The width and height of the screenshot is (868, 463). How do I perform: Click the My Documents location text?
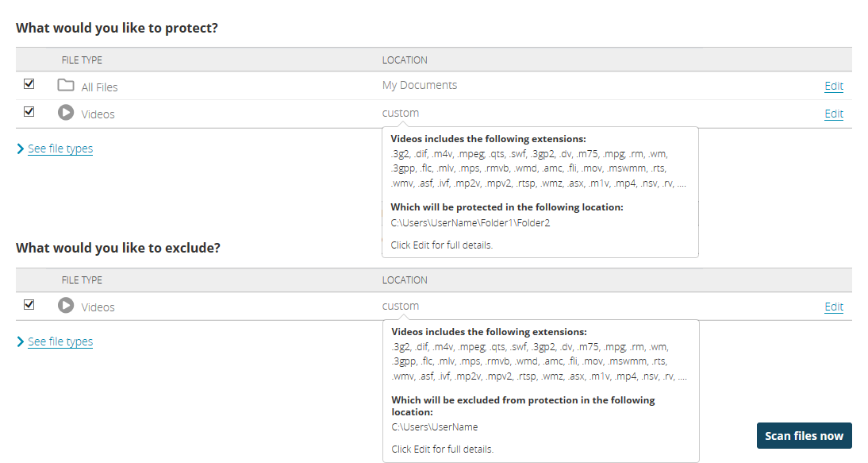(x=420, y=85)
